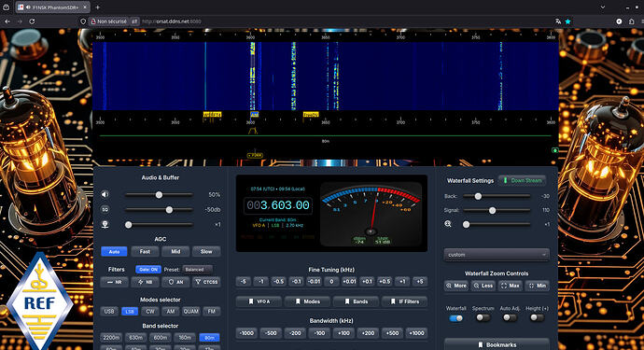644x350 pixels.
Task: Click the 600m band button
Action: pos(161,338)
